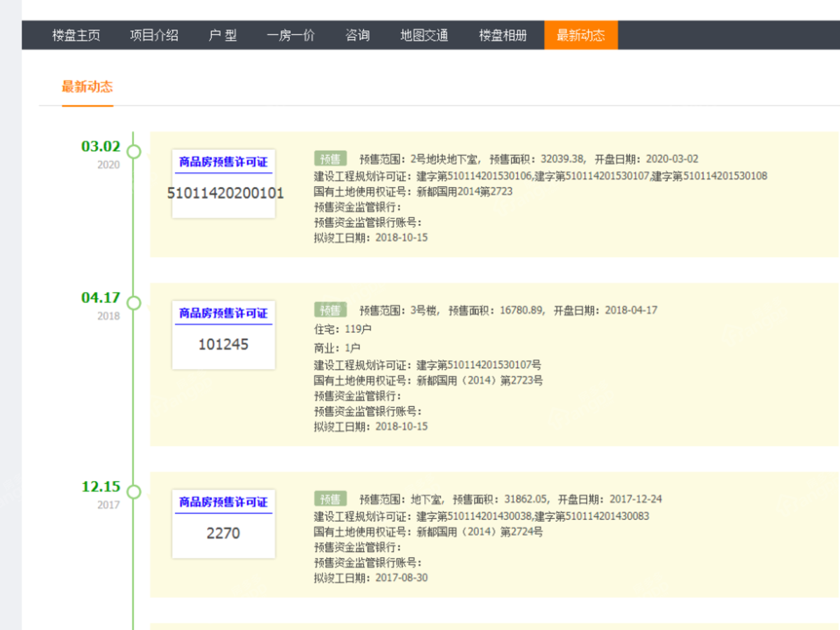Click text 新都国用（2014）第2724号
Viewport: 840px width, 630px height.
pos(479,531)
